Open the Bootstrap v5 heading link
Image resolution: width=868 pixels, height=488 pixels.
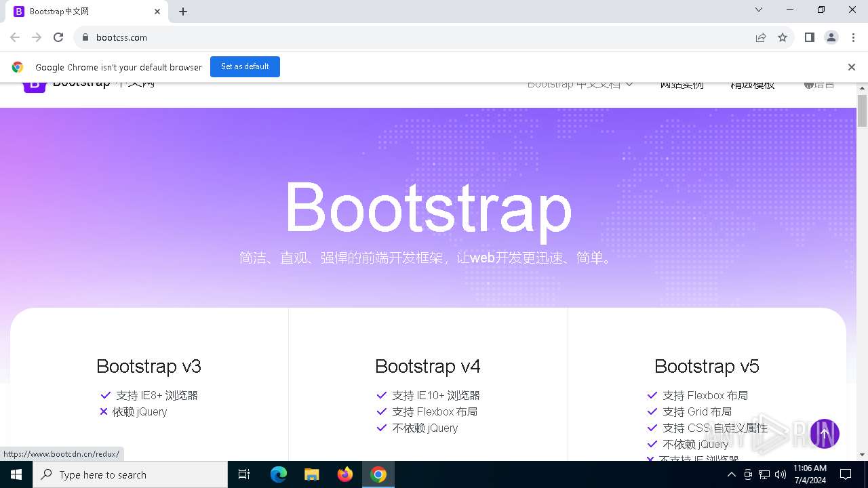pyautogui.click(x=707, y=366)
